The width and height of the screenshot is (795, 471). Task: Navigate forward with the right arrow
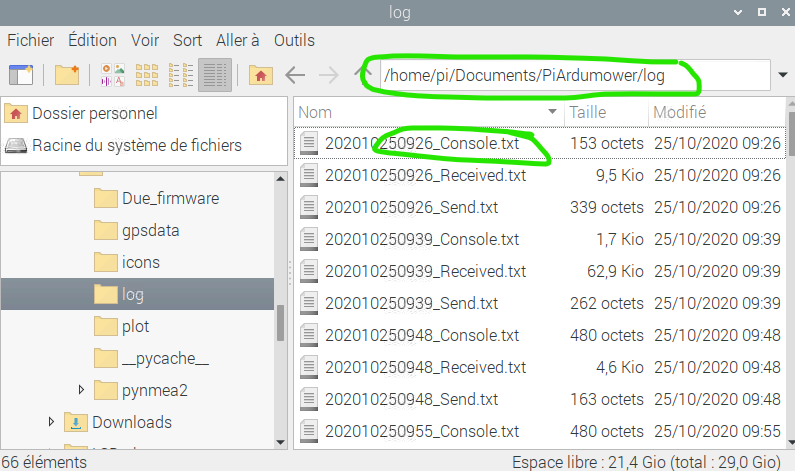pos(329,76)
